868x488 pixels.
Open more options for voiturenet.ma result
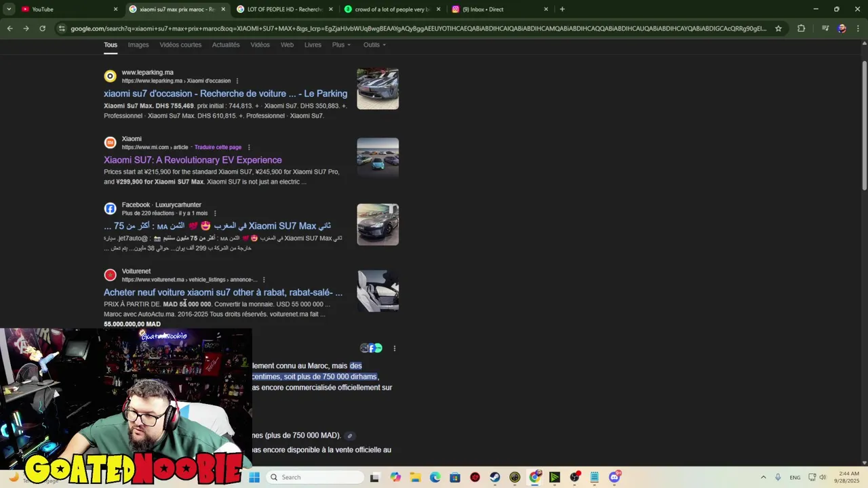tap(264, 279)
